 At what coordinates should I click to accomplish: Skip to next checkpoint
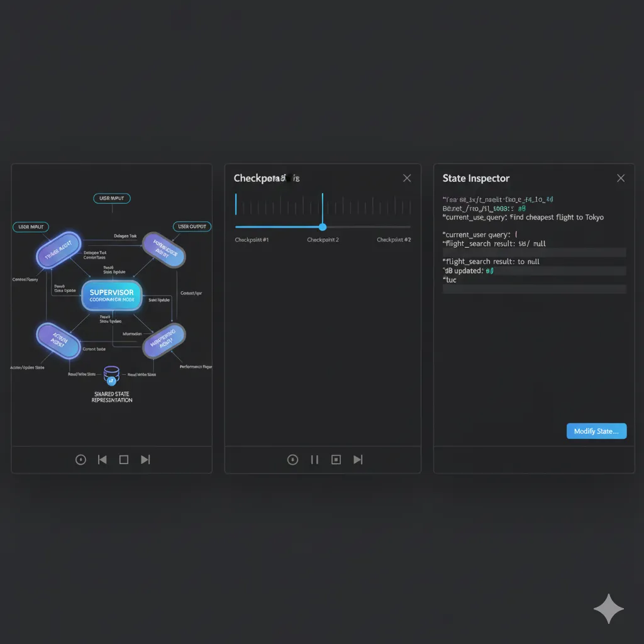tap(358, 460)
